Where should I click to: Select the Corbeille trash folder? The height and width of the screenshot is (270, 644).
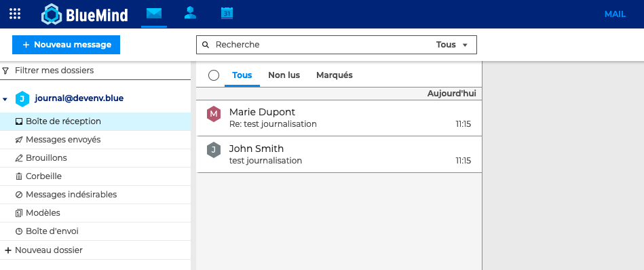(x=95, y=176)
